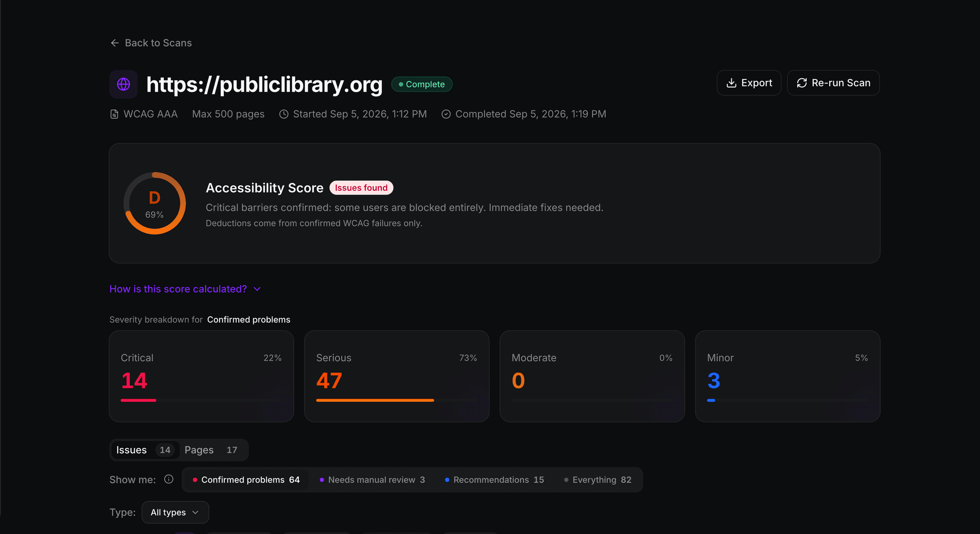Switch to the Issues tab
Screen dimensions: 980x534
tap(145, 450)
